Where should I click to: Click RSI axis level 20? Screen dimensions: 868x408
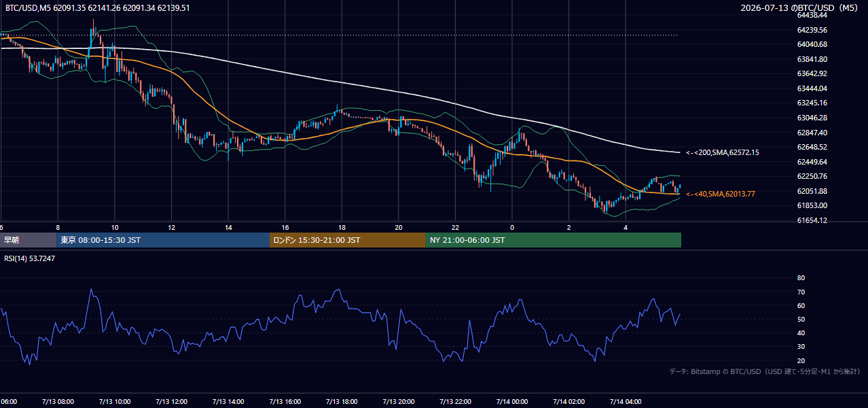tap(801, 360)
